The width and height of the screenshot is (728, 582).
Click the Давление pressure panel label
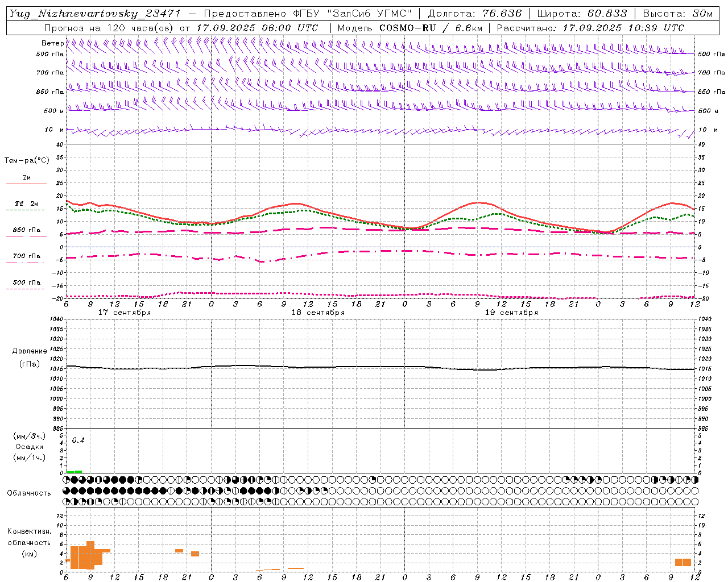30,351
